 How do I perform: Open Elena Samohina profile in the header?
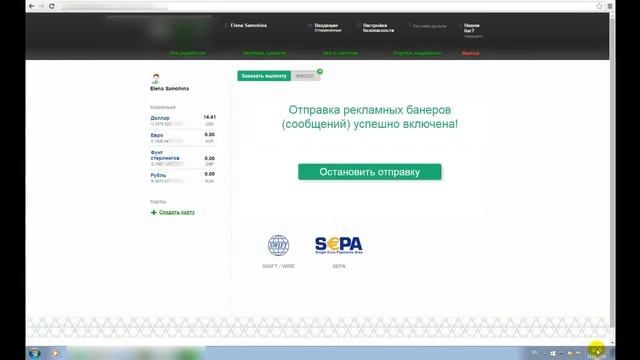248,25
